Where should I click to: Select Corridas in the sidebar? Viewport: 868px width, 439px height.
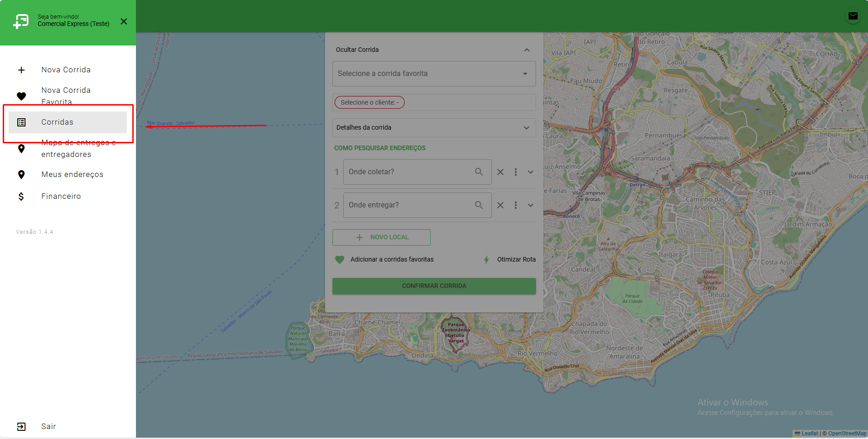68,122
